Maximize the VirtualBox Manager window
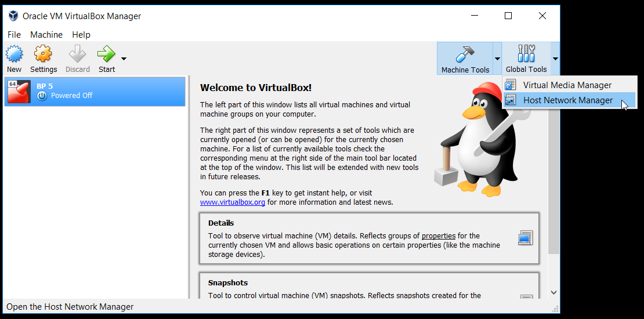The height and width of the screenshot is (319, 644). pos(508,16)
